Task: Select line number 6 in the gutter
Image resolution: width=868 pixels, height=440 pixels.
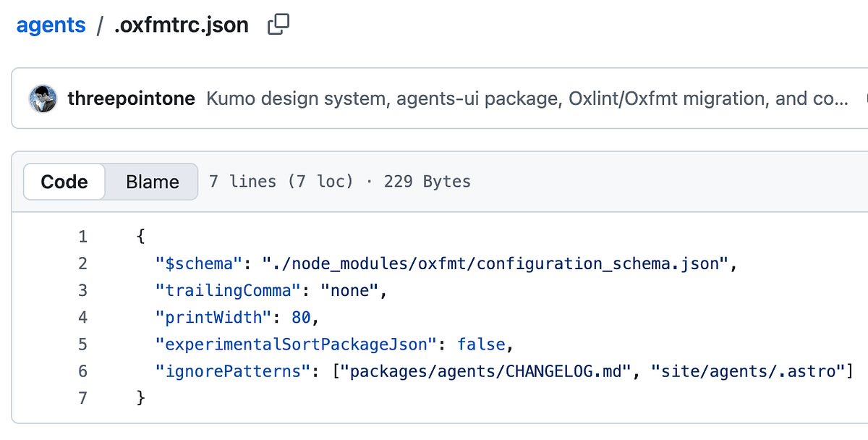Action: [82, 371]
